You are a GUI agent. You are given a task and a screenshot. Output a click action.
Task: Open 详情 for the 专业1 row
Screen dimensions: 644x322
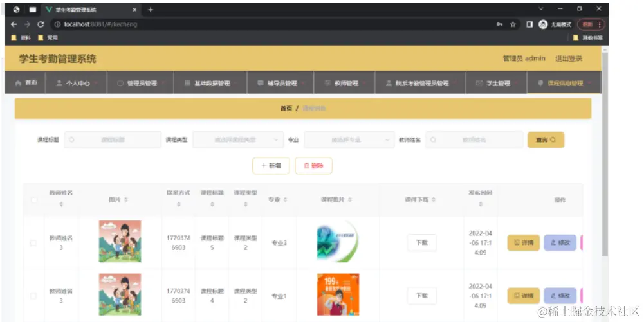click(x=524, y=296)
